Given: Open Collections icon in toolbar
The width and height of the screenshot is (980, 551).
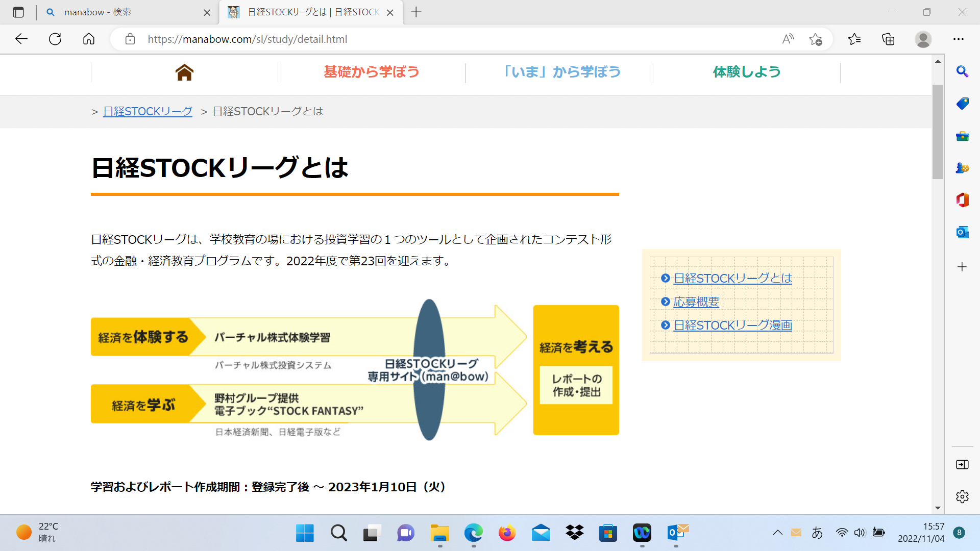Looking at the screenshot, I should click(889, 39).
